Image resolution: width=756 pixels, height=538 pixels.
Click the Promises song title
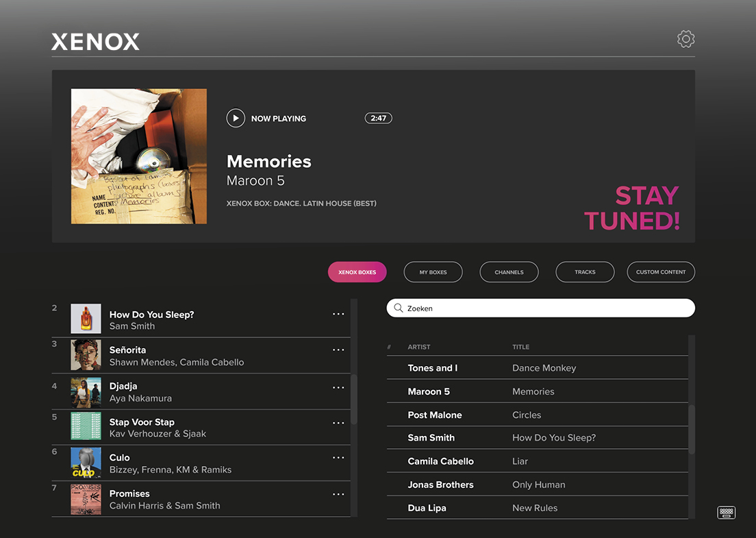click(x=129, y=493)
